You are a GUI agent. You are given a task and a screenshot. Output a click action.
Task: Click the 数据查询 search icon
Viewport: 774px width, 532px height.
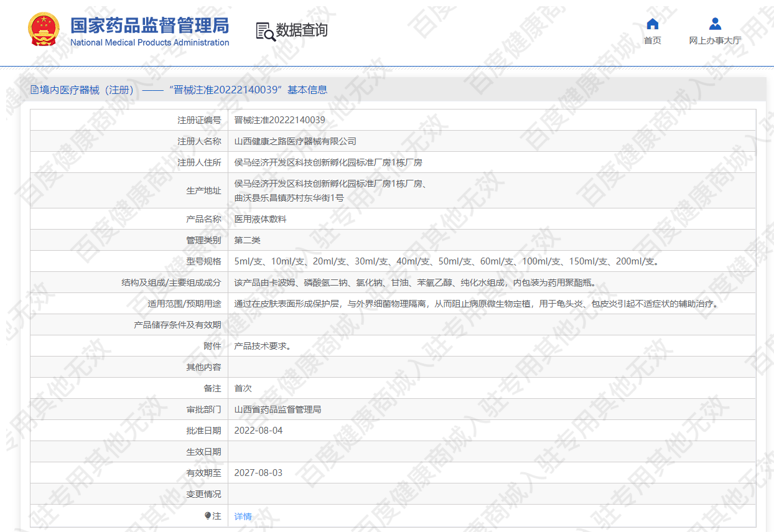click(265, 31)
